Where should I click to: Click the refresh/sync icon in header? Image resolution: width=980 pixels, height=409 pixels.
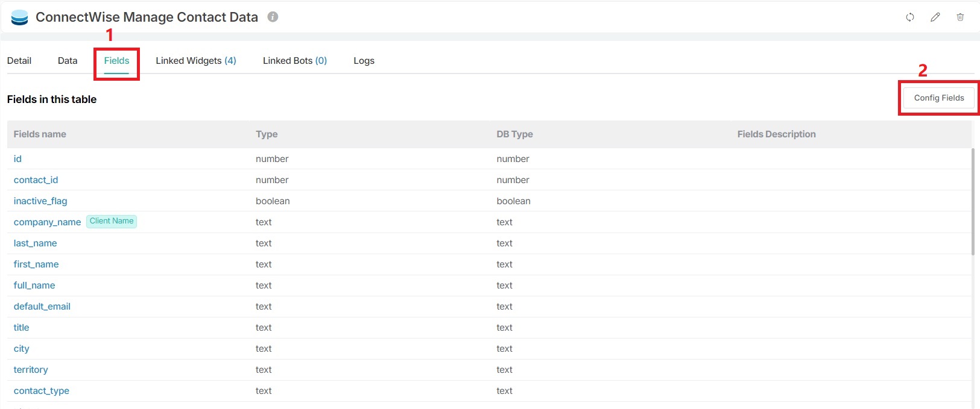(910, 17)
